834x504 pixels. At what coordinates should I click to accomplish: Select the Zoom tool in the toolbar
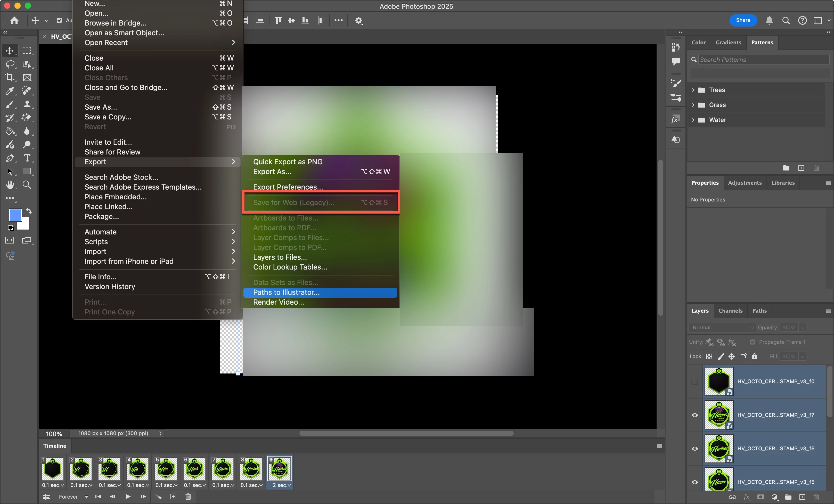tap(27, 185)
